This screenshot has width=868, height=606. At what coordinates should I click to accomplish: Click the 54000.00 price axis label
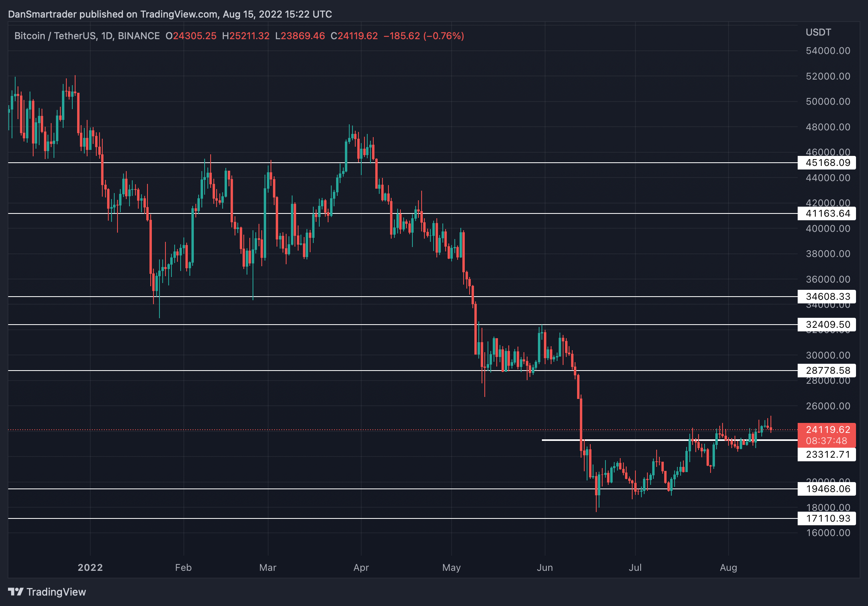pyautogui.click(x=828, y=51)
